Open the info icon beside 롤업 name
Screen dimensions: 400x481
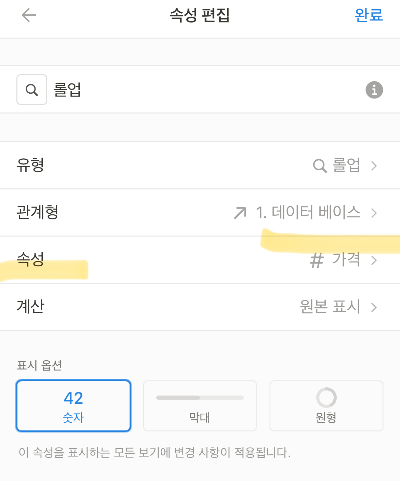(374, 90)
